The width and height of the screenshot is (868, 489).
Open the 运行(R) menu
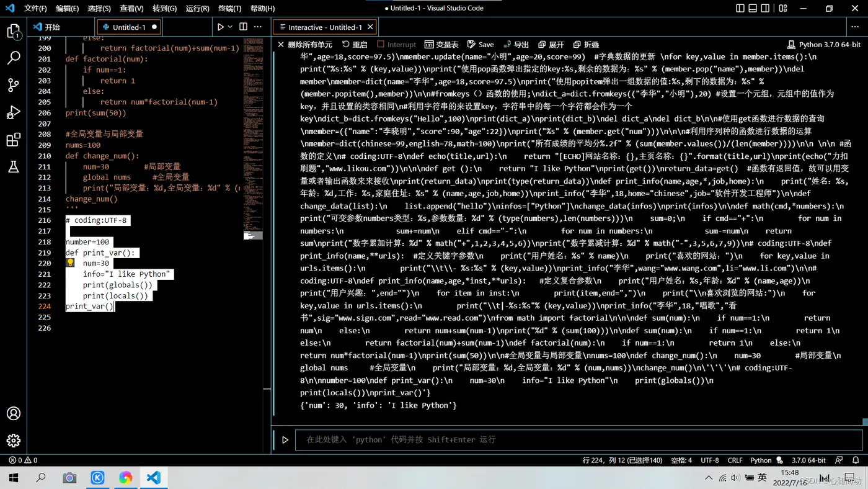pos(197,9)
